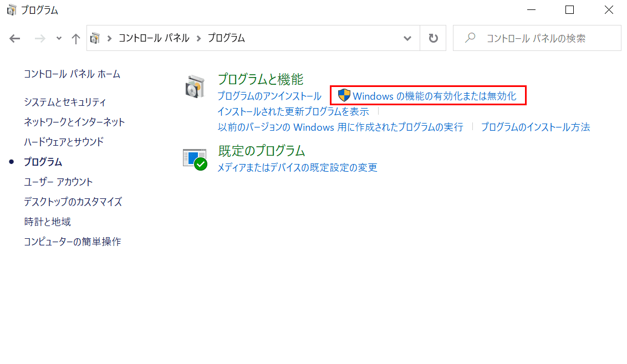Open 時計と地域 category
The height and width of the screenshot is (364, 627).
[x=47, y=222]
